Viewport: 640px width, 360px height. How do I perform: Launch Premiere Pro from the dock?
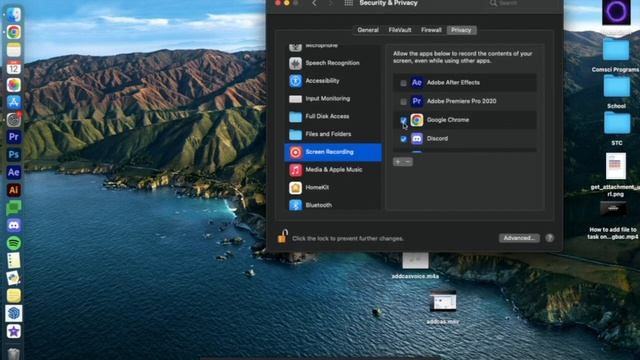coord(13,137)
